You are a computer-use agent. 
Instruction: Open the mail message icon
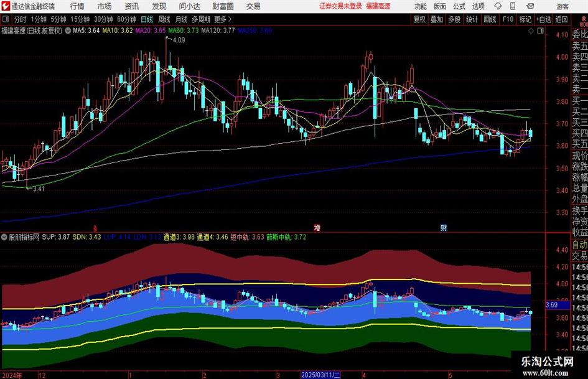point(530,6)
